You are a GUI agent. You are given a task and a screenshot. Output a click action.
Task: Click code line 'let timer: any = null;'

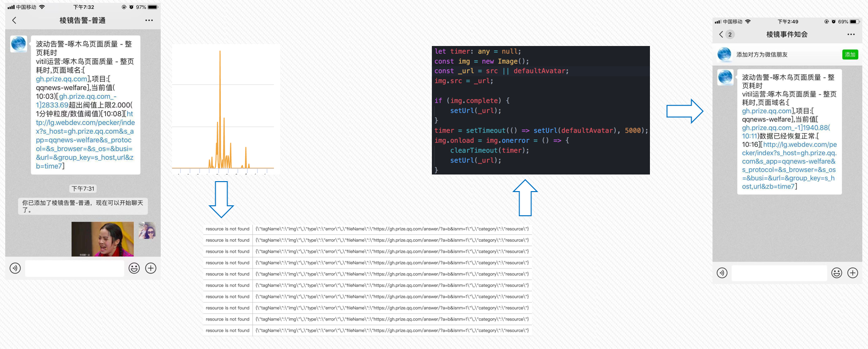coord(477,51)
